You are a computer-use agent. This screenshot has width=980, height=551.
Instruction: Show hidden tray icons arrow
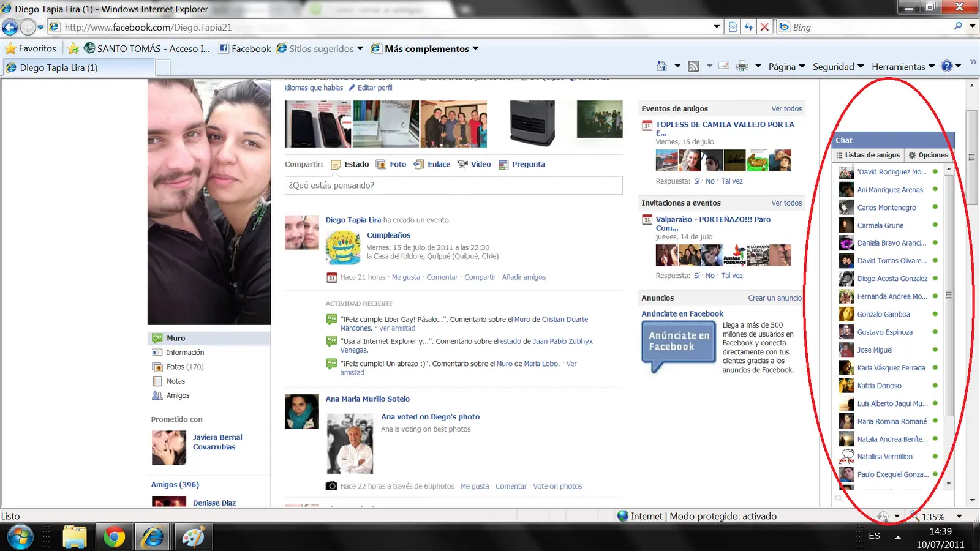click(x=898, y=537)
